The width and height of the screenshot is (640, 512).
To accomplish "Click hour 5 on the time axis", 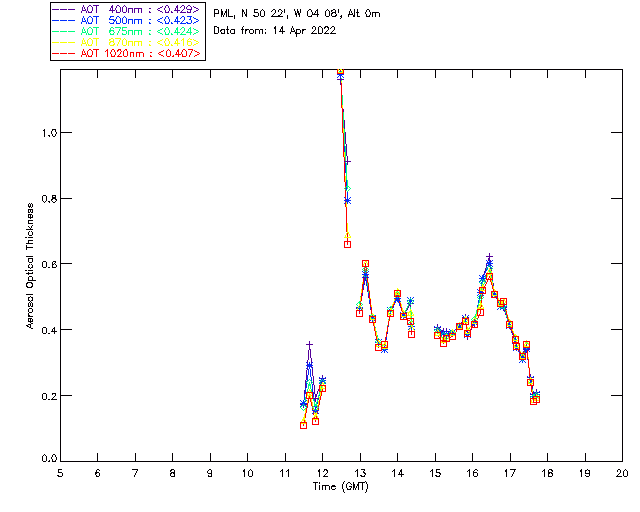I will [x=60, y=472].
